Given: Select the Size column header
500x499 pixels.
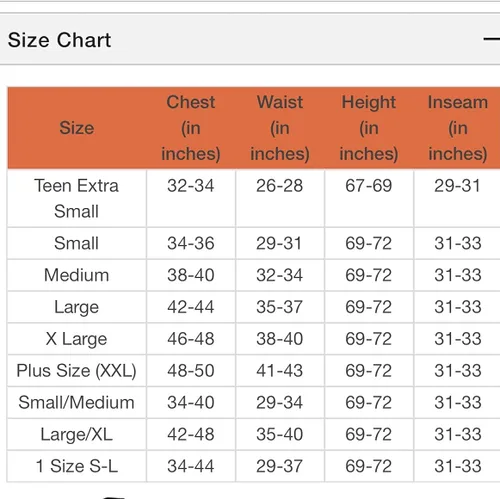Looking at the screenshot, I should [77, 128].
